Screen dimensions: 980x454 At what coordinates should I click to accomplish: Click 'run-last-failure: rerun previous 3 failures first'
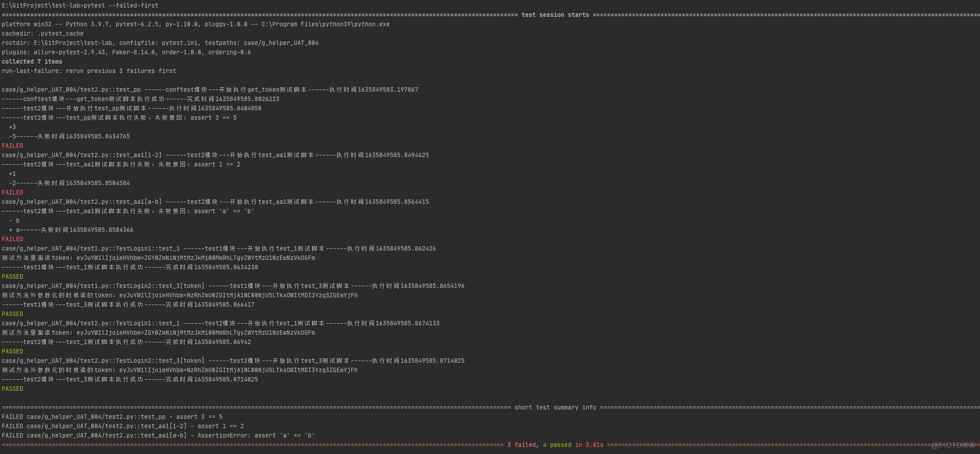tap(89, 71)
